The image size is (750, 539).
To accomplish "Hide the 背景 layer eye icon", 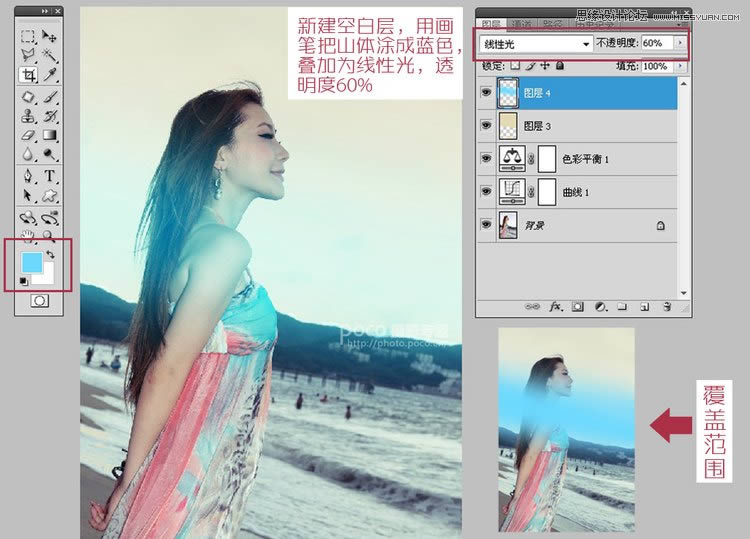I will [485, 226].
